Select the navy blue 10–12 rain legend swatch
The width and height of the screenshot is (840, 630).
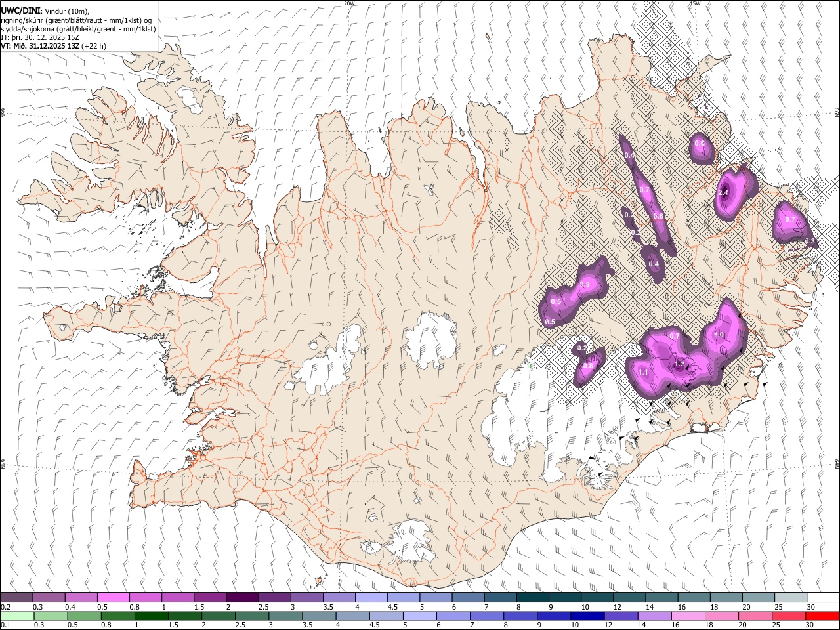(x=587, y=616)
